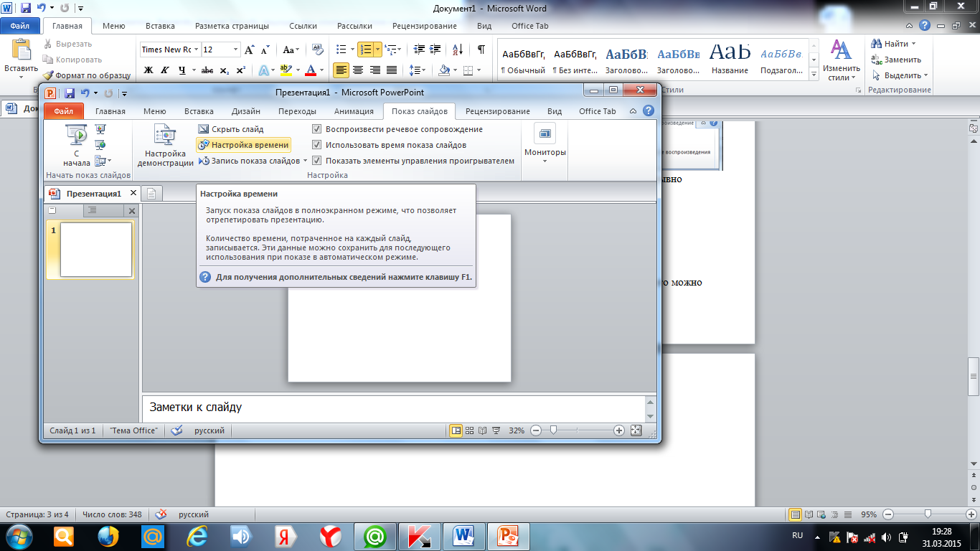Open PowerPoint Рецензирование tab

[497, 111]
